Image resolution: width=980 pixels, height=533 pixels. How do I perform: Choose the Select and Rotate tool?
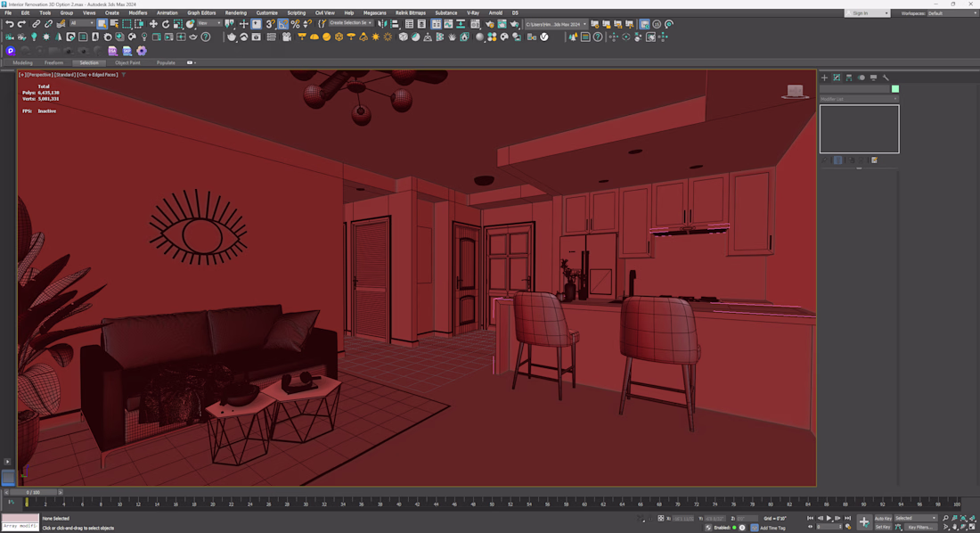coord(166,24)
